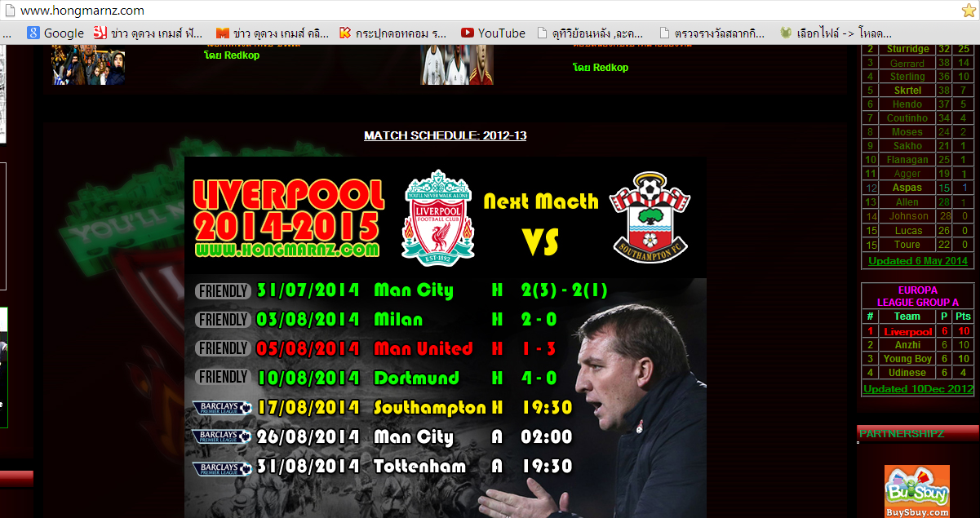Open the Google bookmark

[55, 33]
